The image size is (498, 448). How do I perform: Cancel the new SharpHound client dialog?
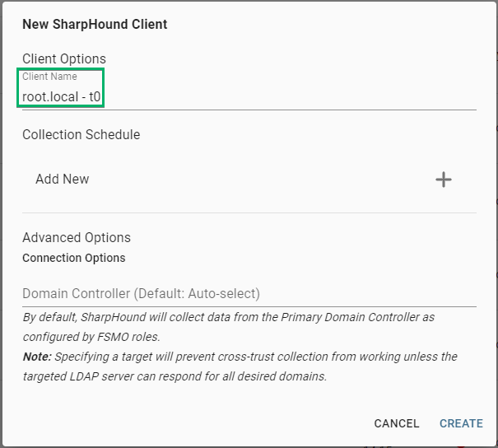pos(397,423)
